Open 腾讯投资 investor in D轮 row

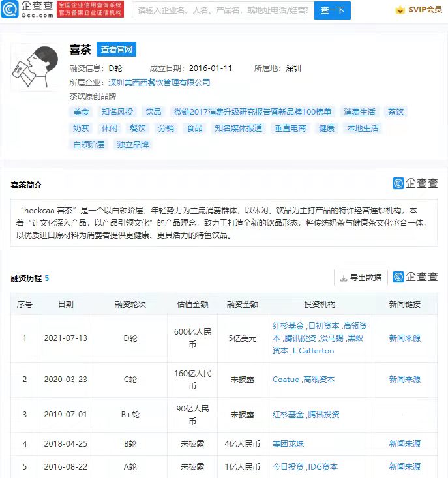(x=300, y=338)
